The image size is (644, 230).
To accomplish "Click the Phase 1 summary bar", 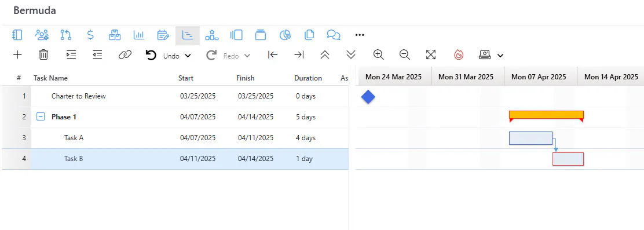I will click(x=546, y=115).
